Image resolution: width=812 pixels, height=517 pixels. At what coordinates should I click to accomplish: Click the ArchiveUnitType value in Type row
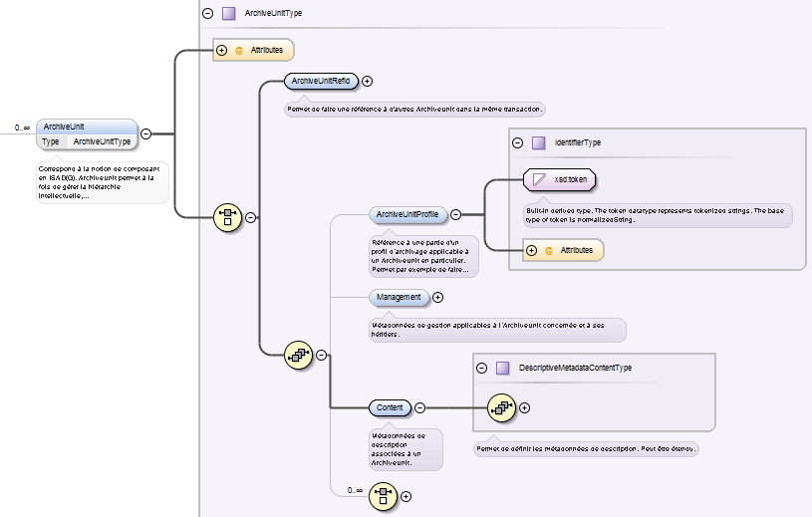point(103,141)
